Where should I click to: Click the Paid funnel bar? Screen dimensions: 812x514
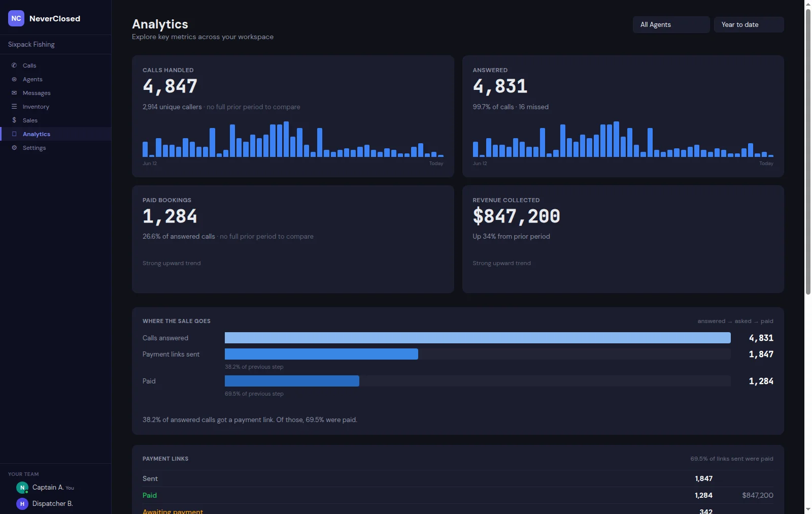[x=292, y=381]
